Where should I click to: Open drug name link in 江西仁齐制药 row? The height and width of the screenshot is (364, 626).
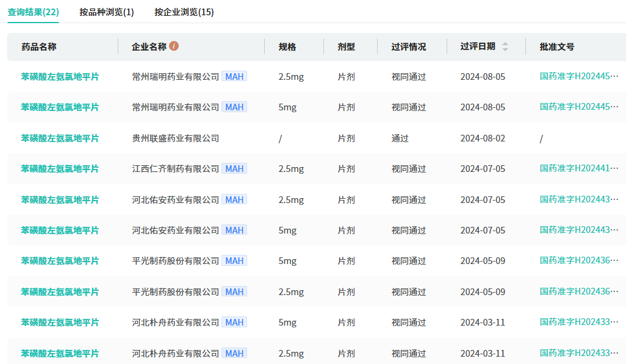pos(60,169)
